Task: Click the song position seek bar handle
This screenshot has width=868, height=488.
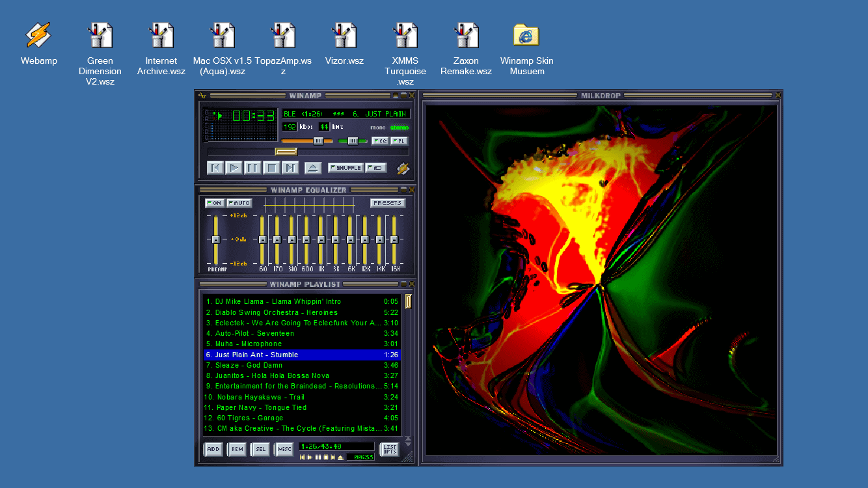Action: point(286,152)
